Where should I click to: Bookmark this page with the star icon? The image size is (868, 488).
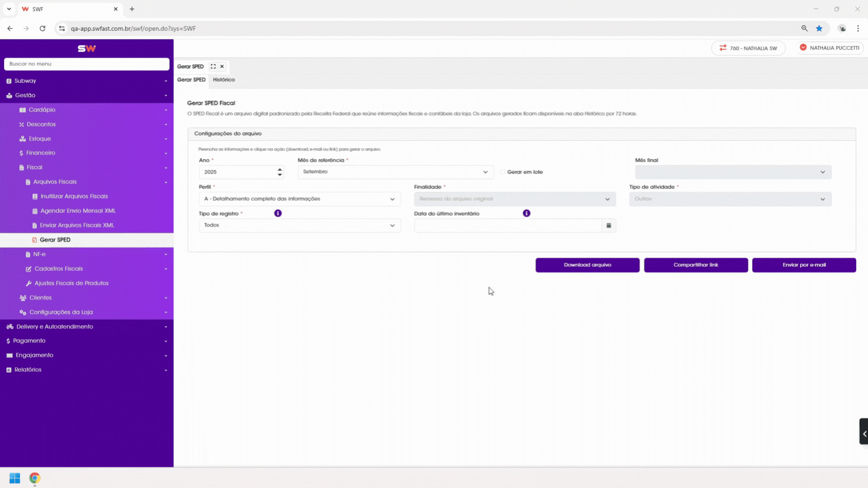point(819,28)
